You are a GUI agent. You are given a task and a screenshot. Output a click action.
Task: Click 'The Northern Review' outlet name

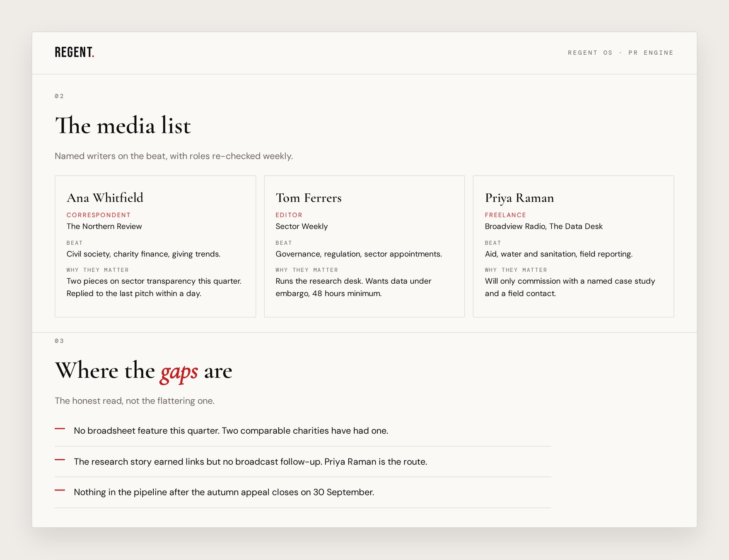point(104,226)
